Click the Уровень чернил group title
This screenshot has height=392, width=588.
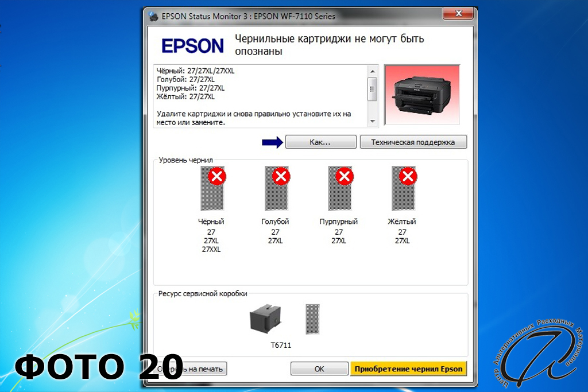tap(185, 160)
